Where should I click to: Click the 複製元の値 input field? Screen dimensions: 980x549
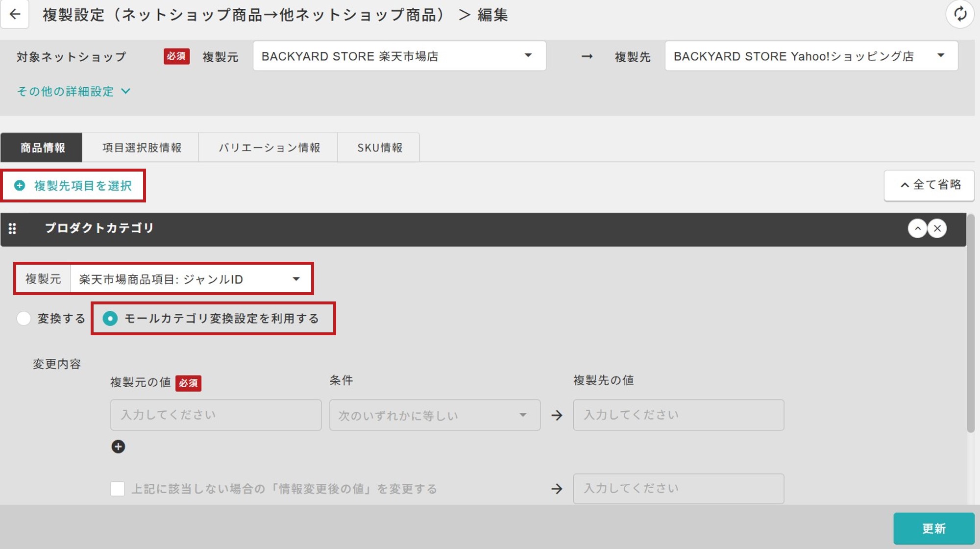(x=216, y=415)
